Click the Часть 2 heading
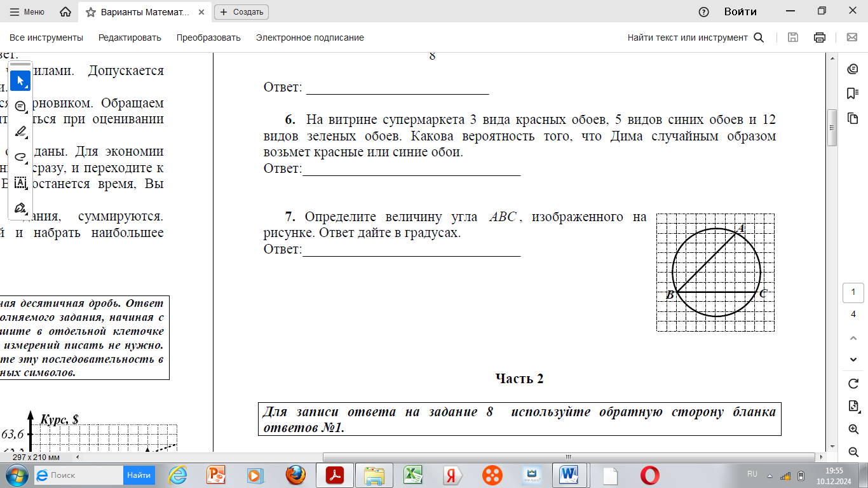Image resolution: width=868 pixels, height=488 pixels. point(519,379)
